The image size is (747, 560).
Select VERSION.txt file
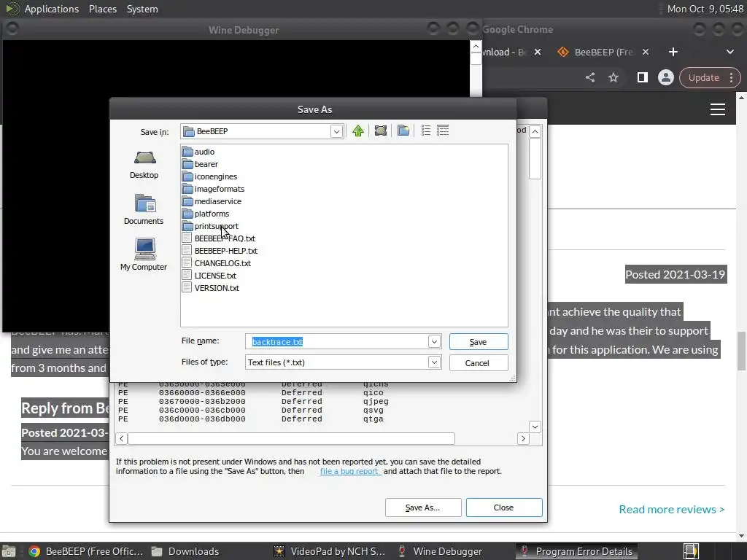tap(211, 287)
